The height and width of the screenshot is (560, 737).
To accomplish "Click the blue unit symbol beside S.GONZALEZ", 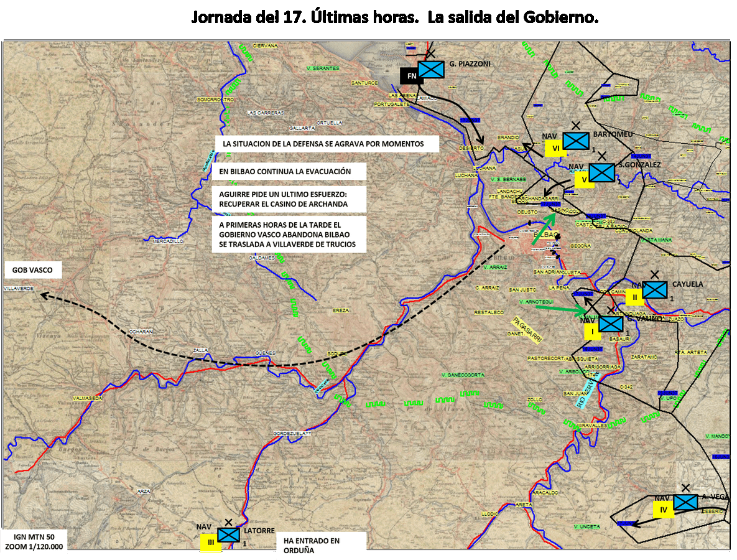I will [x=601, y=172].
